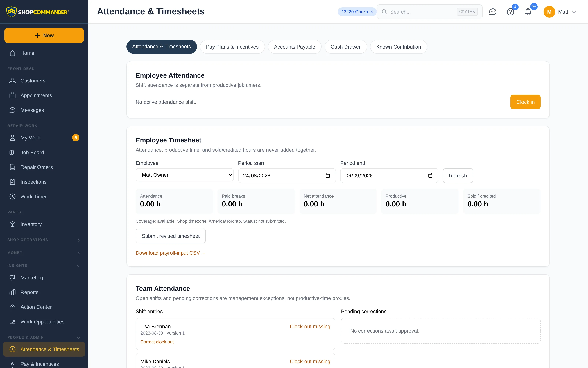Click the Productive hours card

(420, 201)
